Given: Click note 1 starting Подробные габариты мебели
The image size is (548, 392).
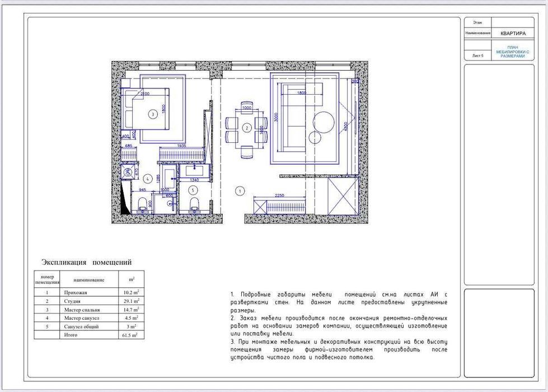Looking at the screenshot, I should [x=339, y=302].
